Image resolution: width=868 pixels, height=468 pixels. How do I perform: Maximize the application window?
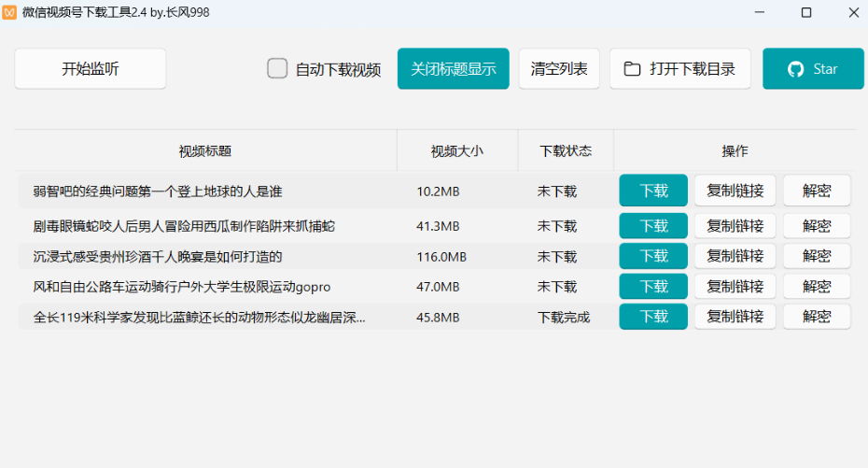tap(806, 13)
